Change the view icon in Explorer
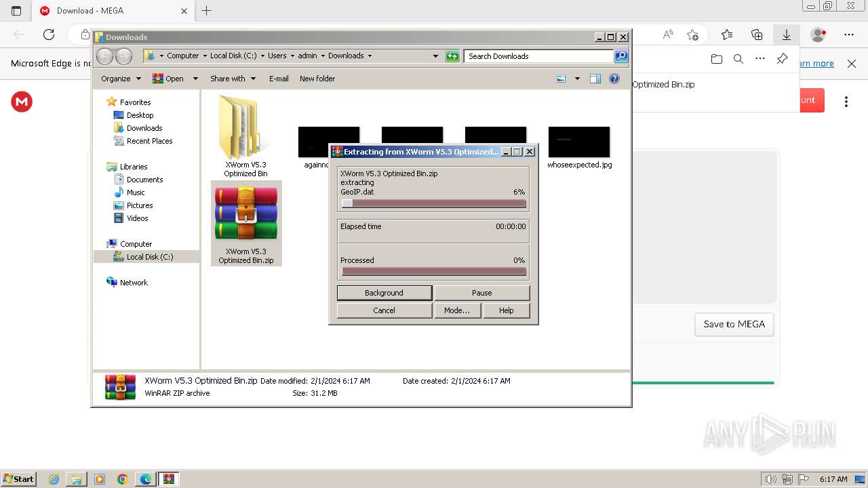 (561, 79)
